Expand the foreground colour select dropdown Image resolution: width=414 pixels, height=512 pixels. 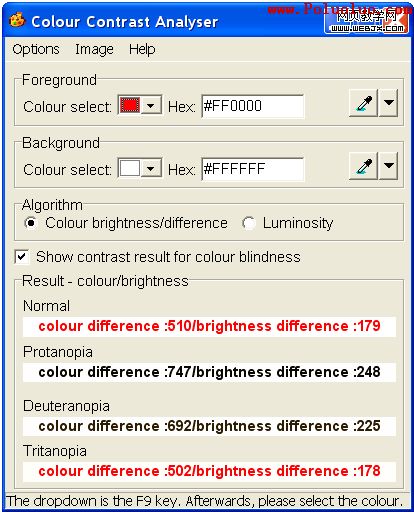[151, 106]
